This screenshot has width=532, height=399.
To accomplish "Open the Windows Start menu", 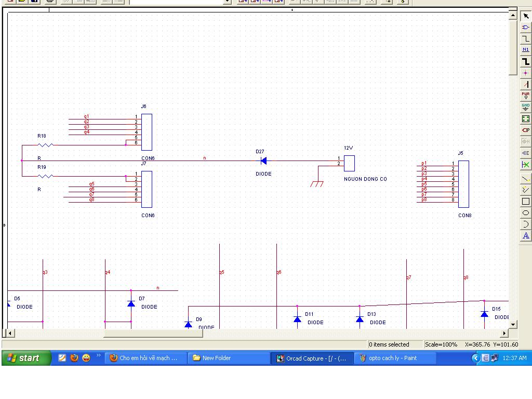I will (26, 358).
